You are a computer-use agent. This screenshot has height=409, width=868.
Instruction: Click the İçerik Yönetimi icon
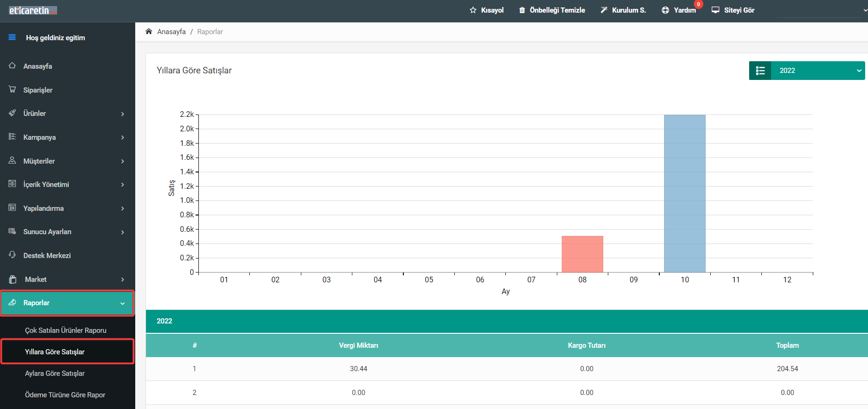pos(12,184)
